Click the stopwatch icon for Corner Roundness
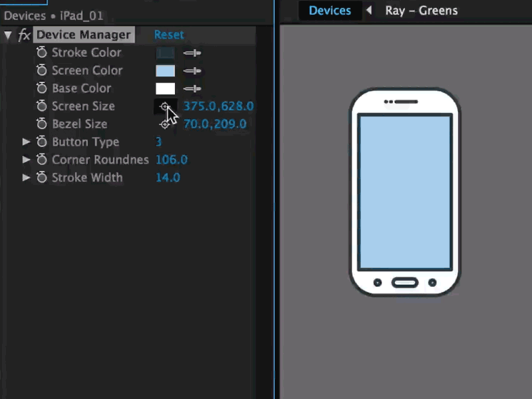This screenshot has height=399, width=532. 41,160
